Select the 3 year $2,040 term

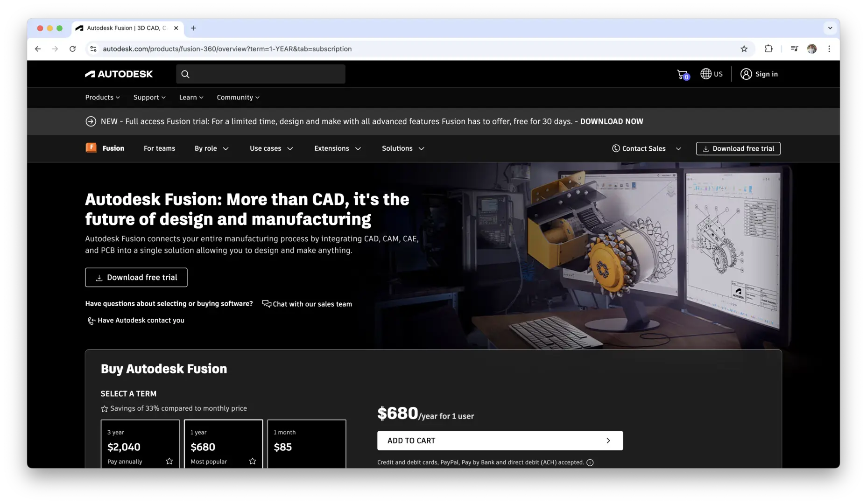pos(140,443)
